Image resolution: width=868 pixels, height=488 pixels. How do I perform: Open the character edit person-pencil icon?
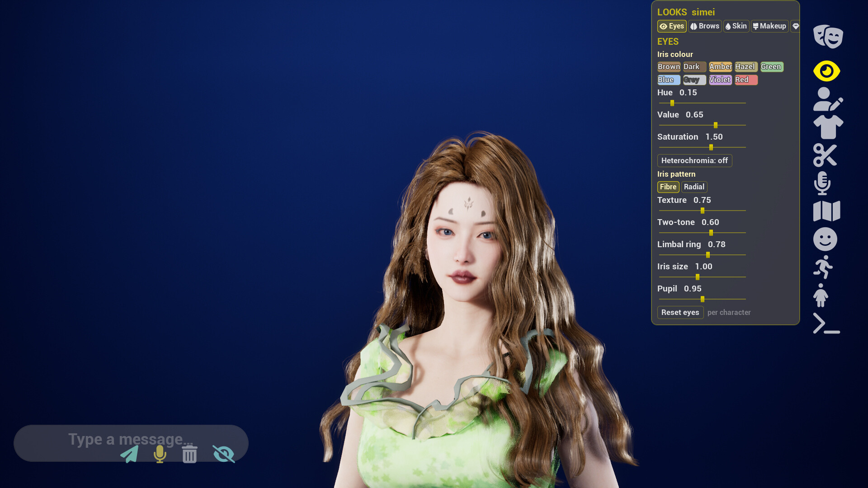828,99
